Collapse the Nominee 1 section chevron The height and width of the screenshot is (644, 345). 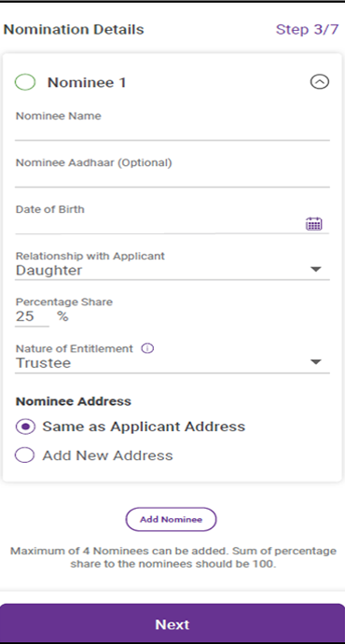click(x=320, y=82)
